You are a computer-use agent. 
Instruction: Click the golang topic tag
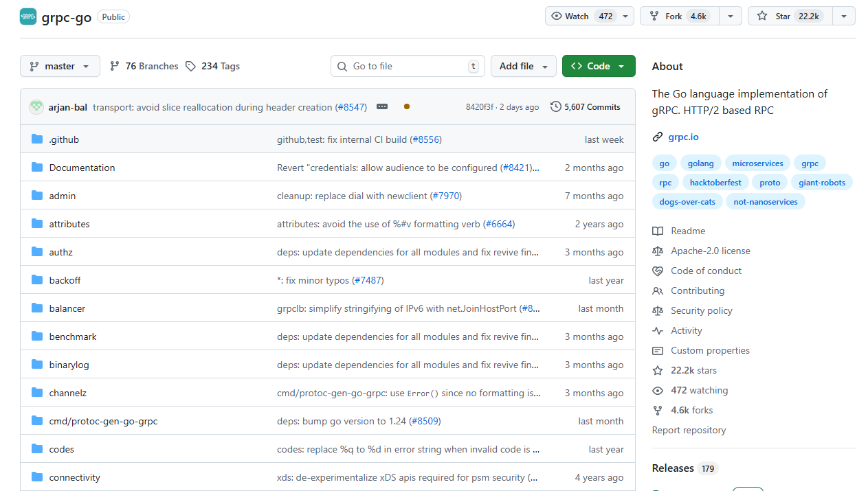point(700,163)
